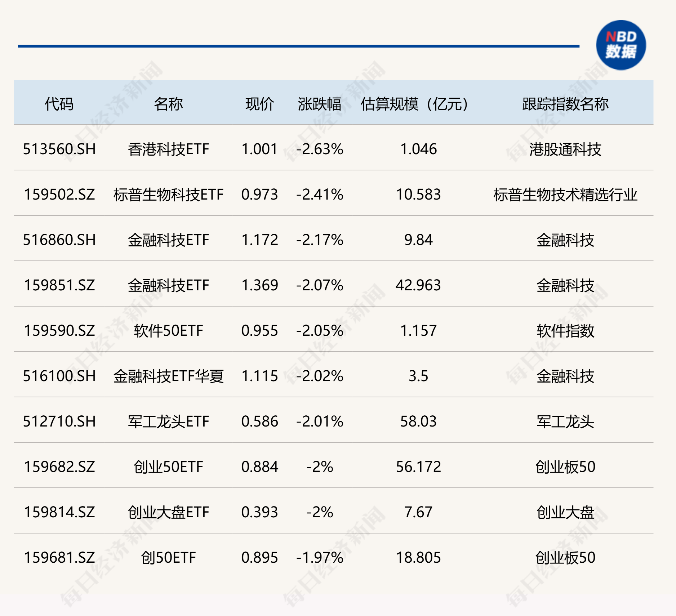676x616 pixels.
Task: Select the price 0.973
Action: point(259,195)
